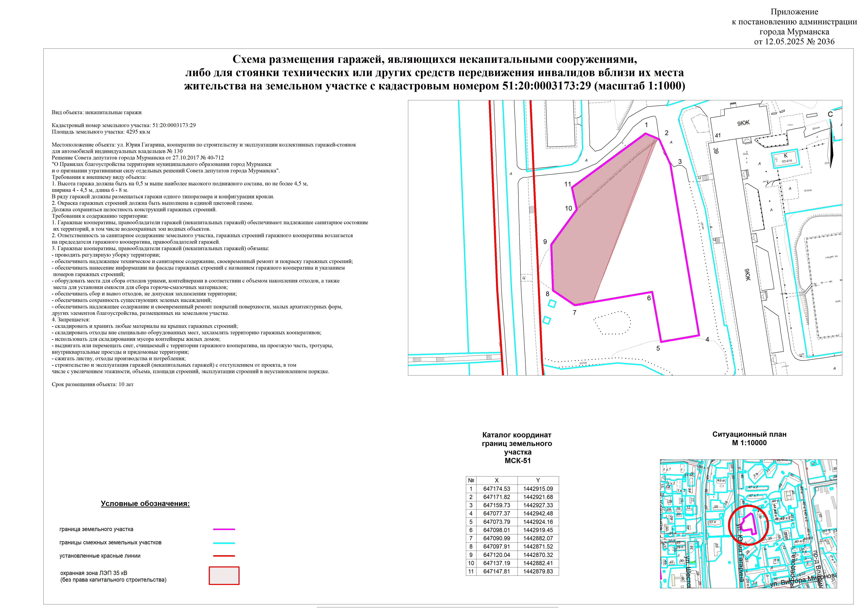Screen dimensions: 868x614
Task: Click the Y column header in coordinate table
Action: (538, 480)
